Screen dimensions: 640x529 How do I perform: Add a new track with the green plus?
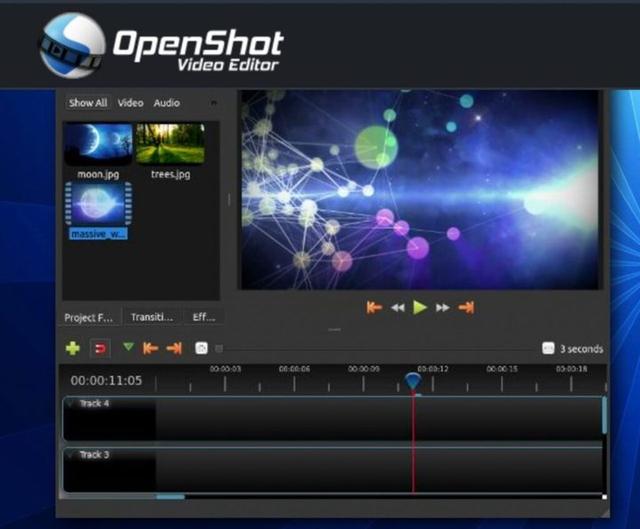pos(73,348)
